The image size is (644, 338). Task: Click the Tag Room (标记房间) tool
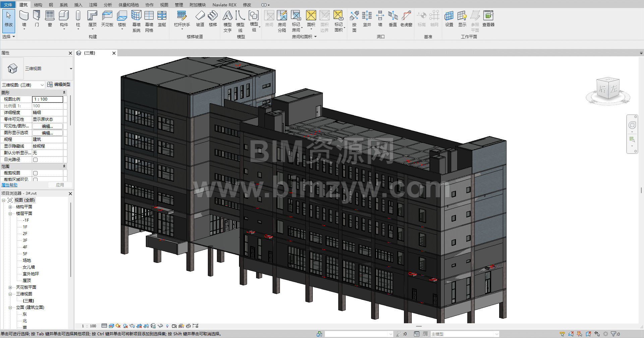[296, 21]
